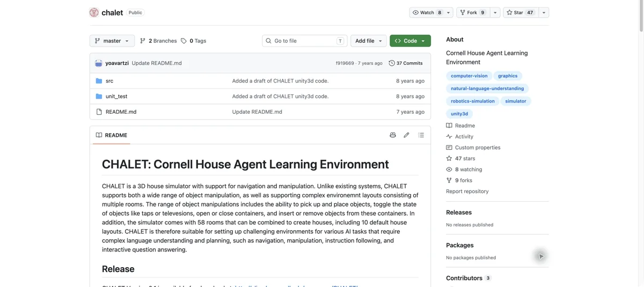Screen dimensions: 644x287
Task: Click the Copilot icon in README header
Action: (393, 135)
